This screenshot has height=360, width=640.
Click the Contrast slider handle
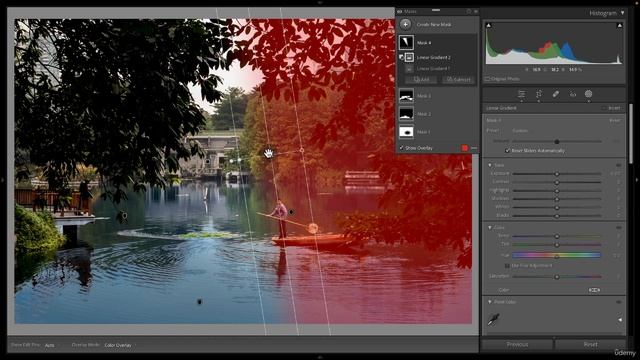point(557,182)
